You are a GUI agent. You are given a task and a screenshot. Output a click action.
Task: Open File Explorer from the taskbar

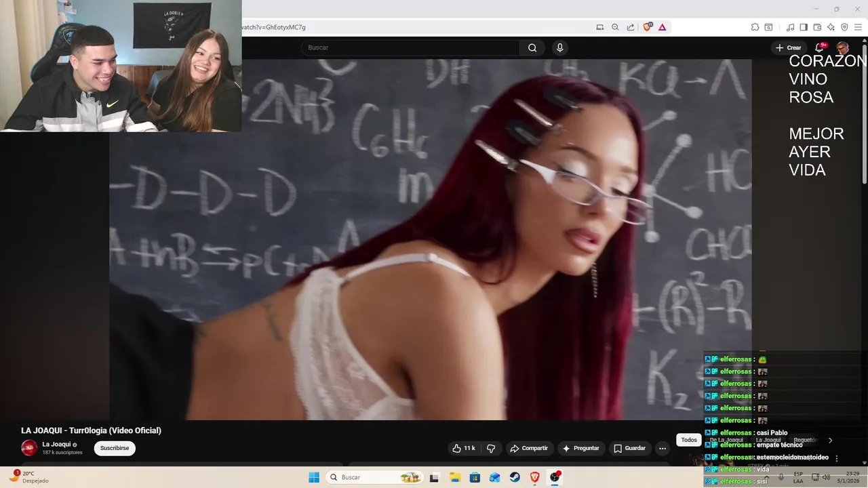(455, 477)
